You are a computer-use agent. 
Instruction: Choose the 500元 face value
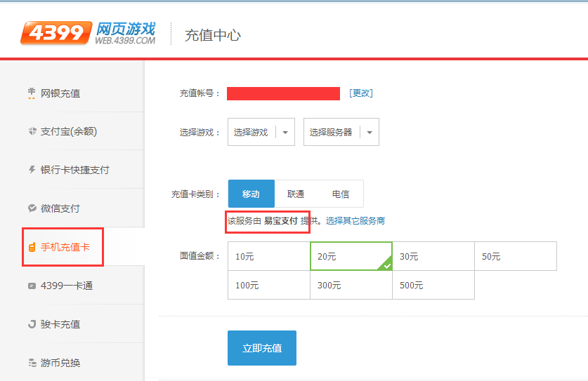(433, 285)
